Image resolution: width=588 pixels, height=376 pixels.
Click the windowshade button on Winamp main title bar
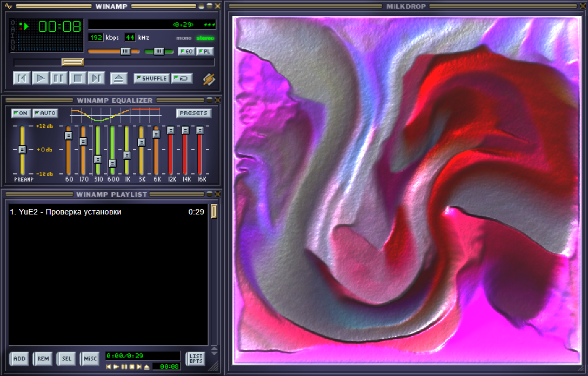tap(210, 6)
